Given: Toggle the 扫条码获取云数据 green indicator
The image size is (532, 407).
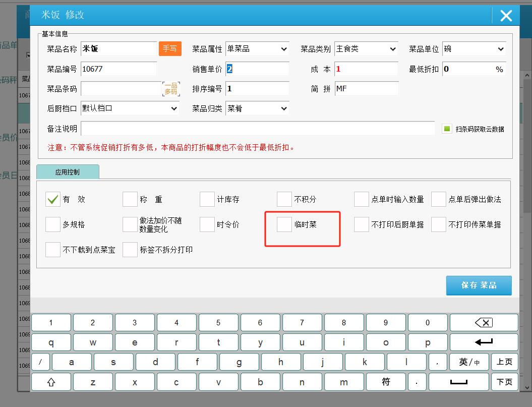Looking at the screenshot, I should pyautogui.click(x=447, y=129).
